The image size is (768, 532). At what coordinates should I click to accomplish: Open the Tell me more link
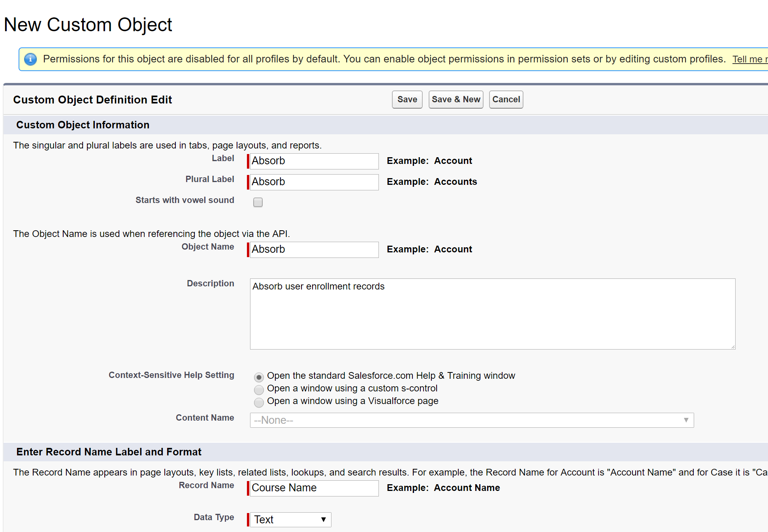(750, 59)
